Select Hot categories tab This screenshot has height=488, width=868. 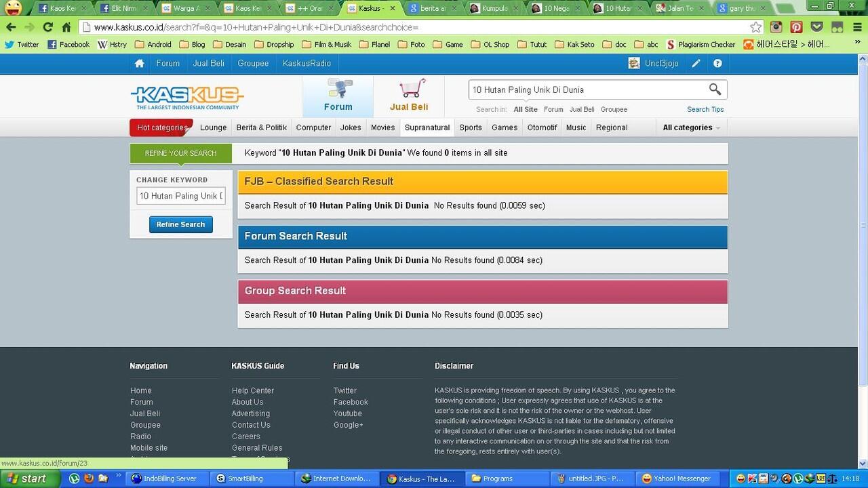click(161, 127)
